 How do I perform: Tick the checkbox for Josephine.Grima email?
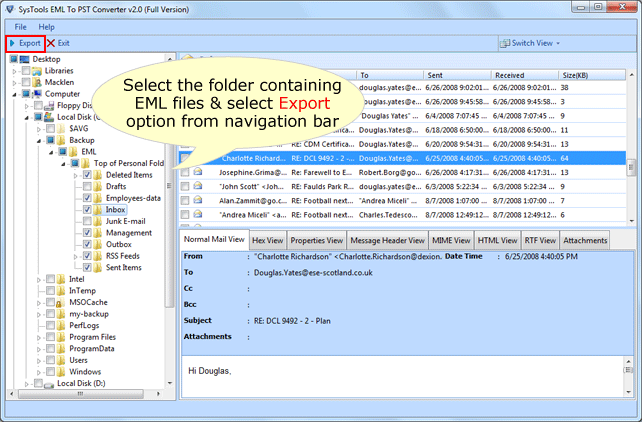tap(185, 172)
